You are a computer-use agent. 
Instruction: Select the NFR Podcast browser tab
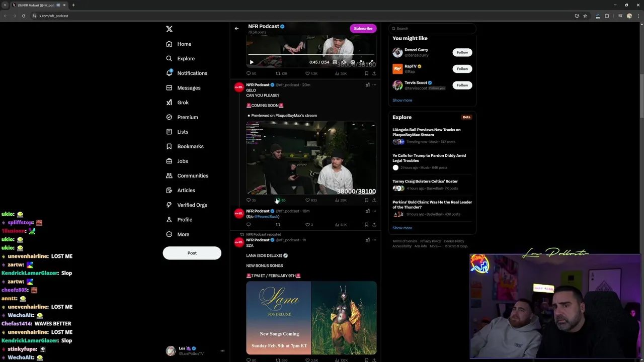pos(39,5)
